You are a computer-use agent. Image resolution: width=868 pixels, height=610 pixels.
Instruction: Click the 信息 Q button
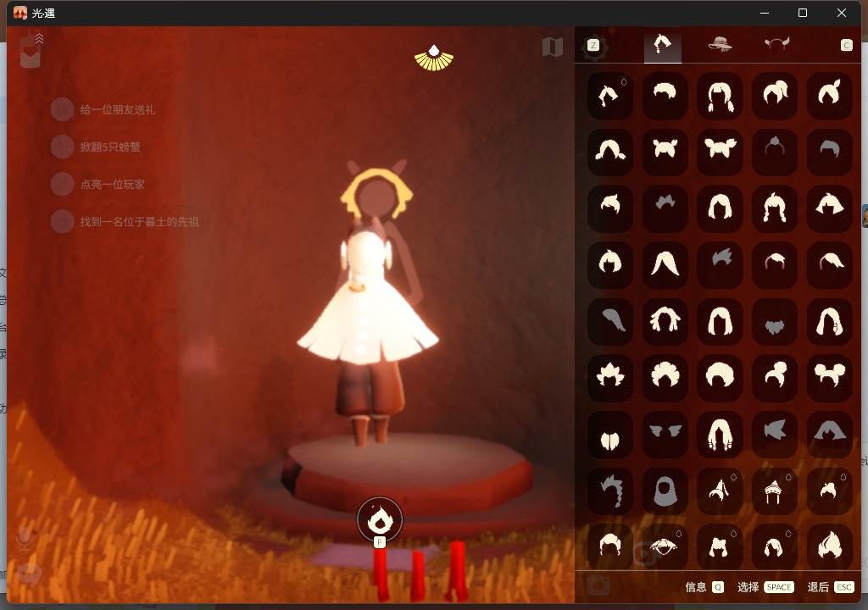[704, 587]
